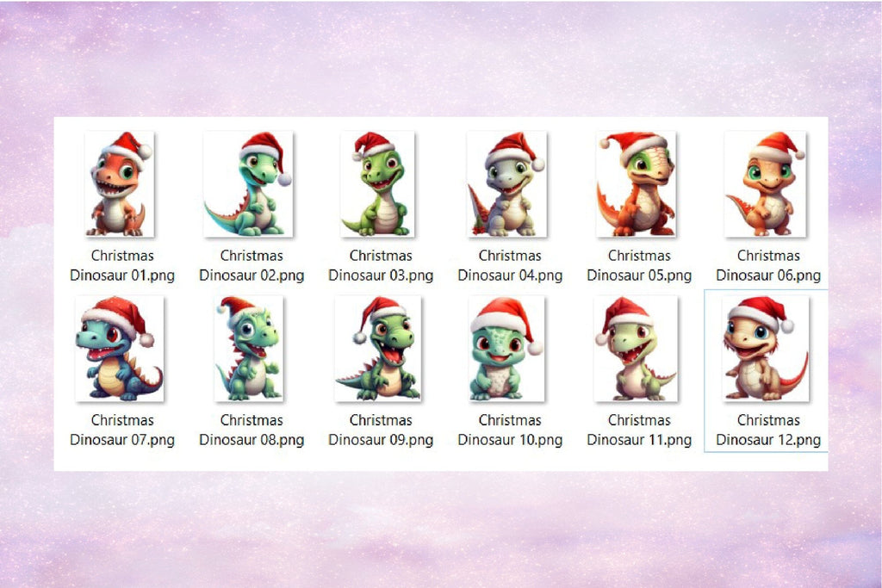882x588 pixels.
Task: Click the laughing dinosaur thumbnail 09
Action: (380, 350)
